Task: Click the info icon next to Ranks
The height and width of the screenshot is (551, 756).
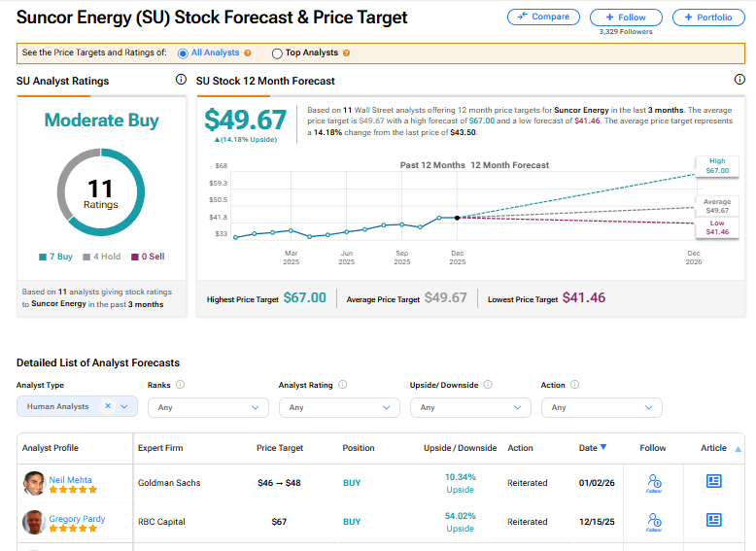Action: [181, 385]
